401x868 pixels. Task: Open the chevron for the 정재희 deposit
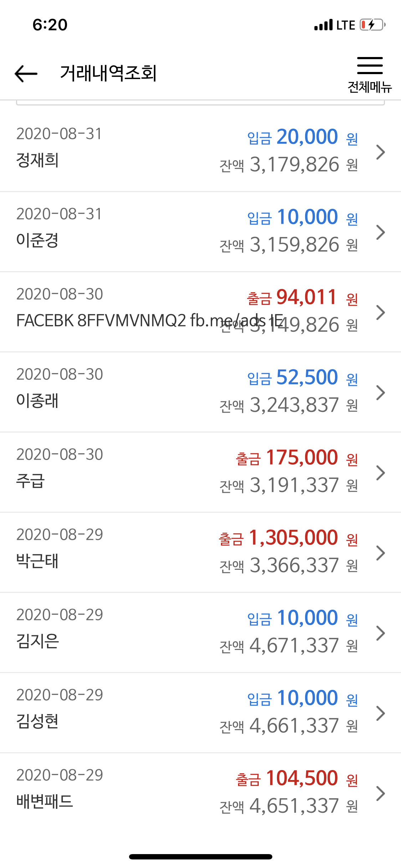[380, 152]
